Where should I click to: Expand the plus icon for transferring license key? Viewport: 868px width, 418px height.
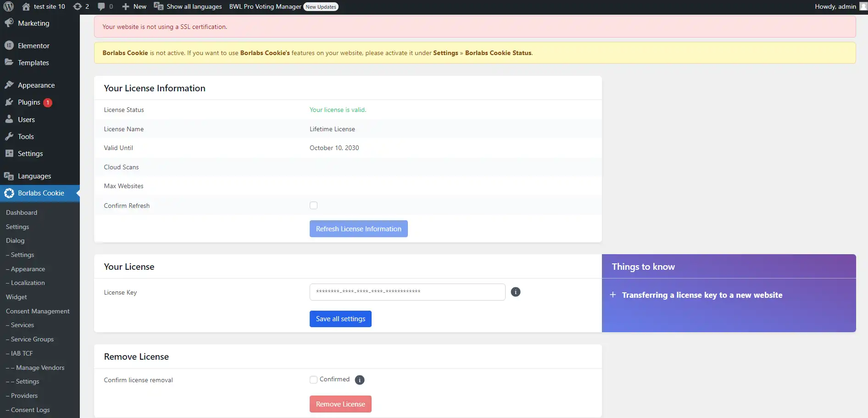tap(612, 295)
